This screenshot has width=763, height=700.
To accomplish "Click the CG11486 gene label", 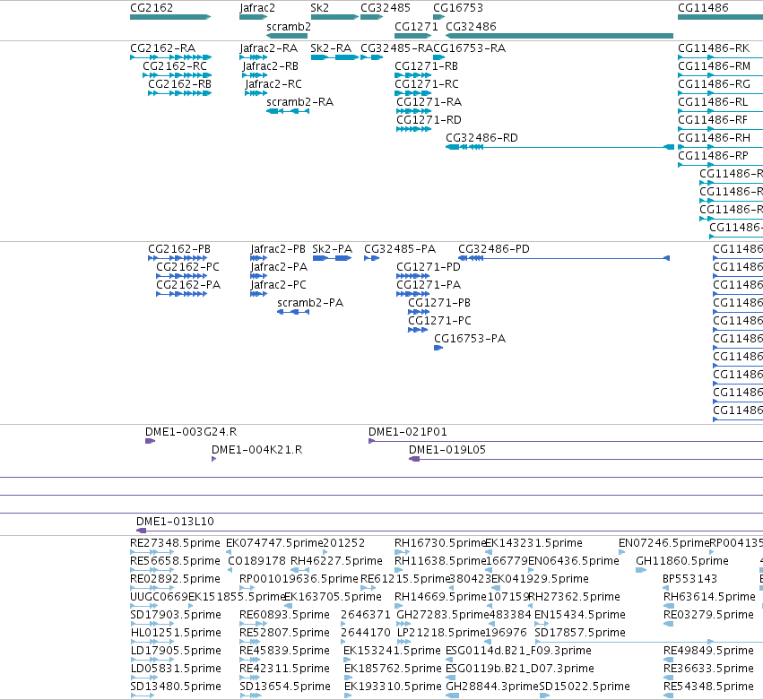I will pos(703,8).
